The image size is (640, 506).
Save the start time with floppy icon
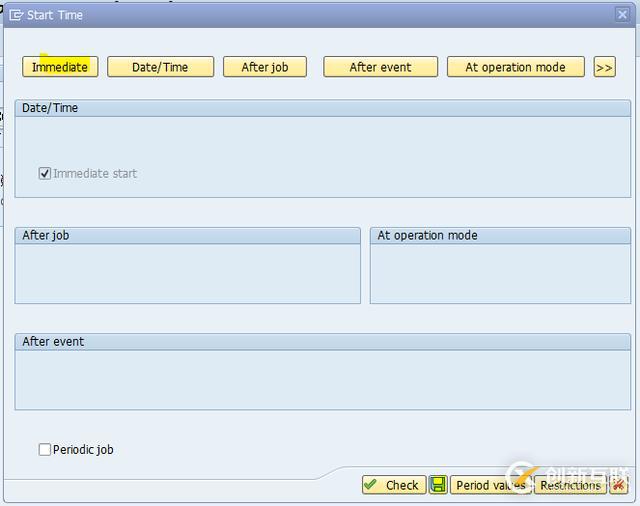(438, 485)
